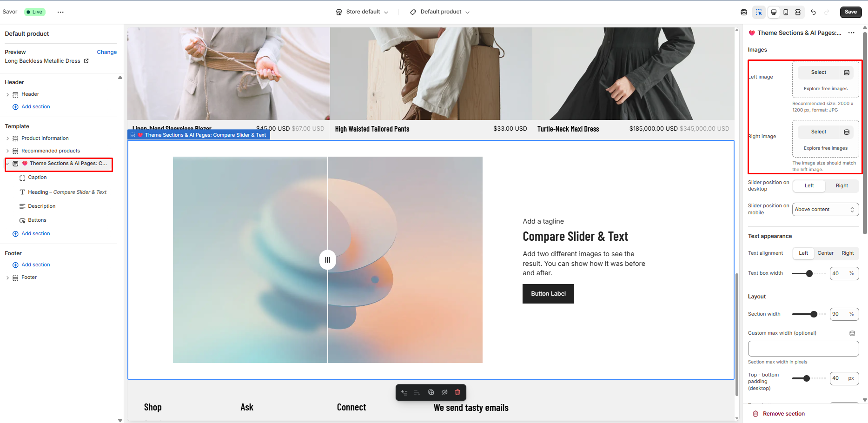Expand the Footer section in the tree

pos(7,278)
